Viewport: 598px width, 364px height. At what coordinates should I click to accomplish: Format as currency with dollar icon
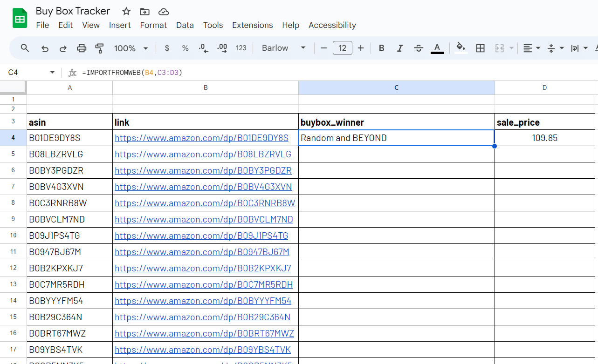pyautogui.click(x=167, y=48)
